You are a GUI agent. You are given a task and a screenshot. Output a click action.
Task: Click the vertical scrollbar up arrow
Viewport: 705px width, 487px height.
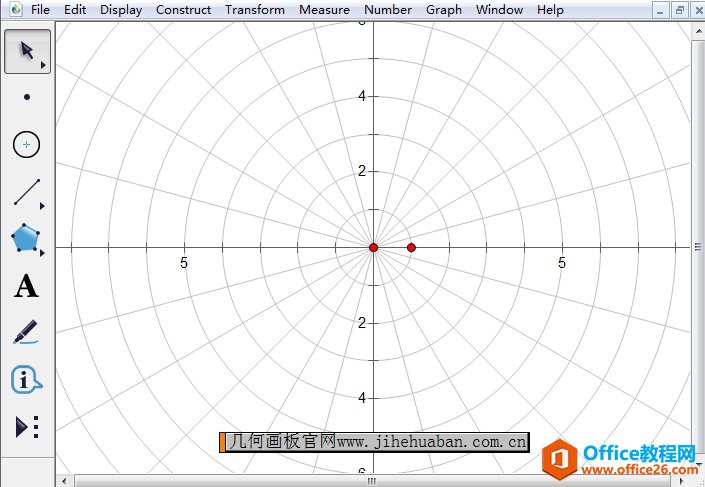click(697, 30)
